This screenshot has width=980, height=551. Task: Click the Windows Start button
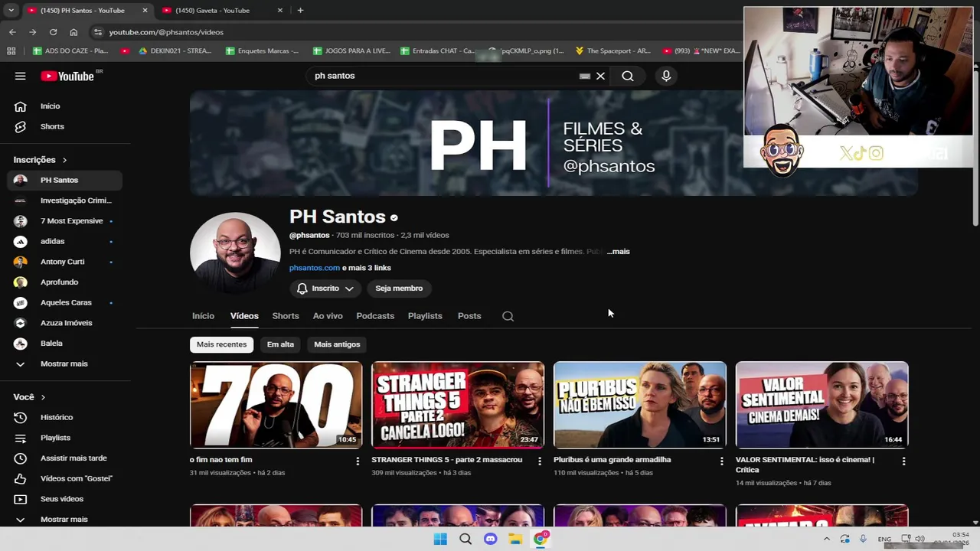[x=440, y=539]
